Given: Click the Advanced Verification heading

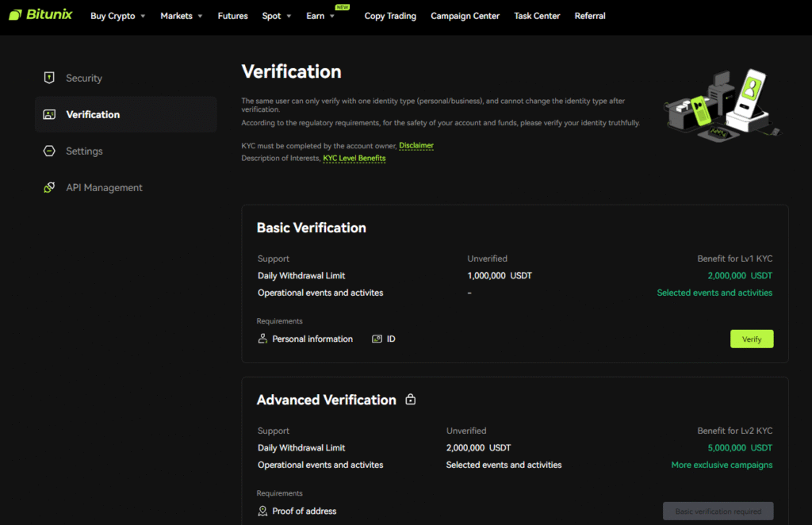Looking at the screenshot, I should pos(326,400).
